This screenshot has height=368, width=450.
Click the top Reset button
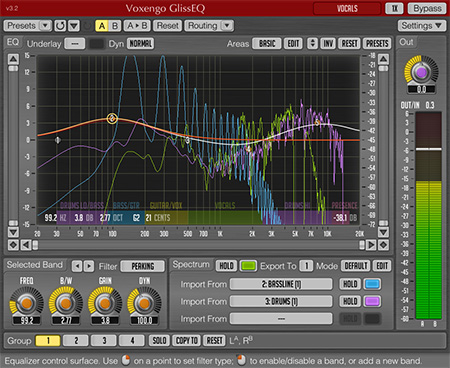(x=168, y=26)
